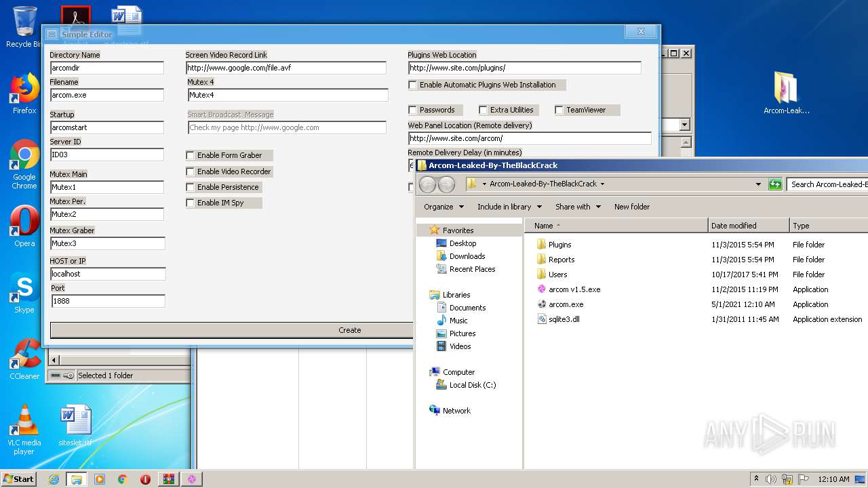Screen dimensions: 868x488
Task: Open the Documents library
Action: pos(467,308)
